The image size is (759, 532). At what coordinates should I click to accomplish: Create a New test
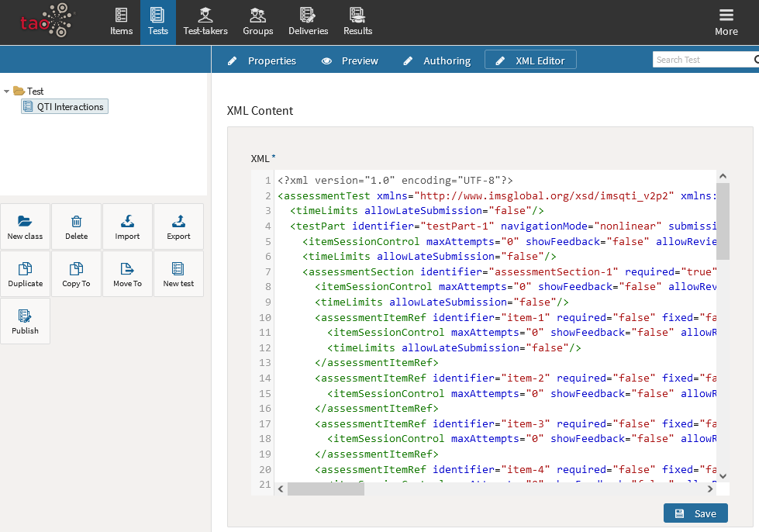pyautogui.click(x=178, y=273)
